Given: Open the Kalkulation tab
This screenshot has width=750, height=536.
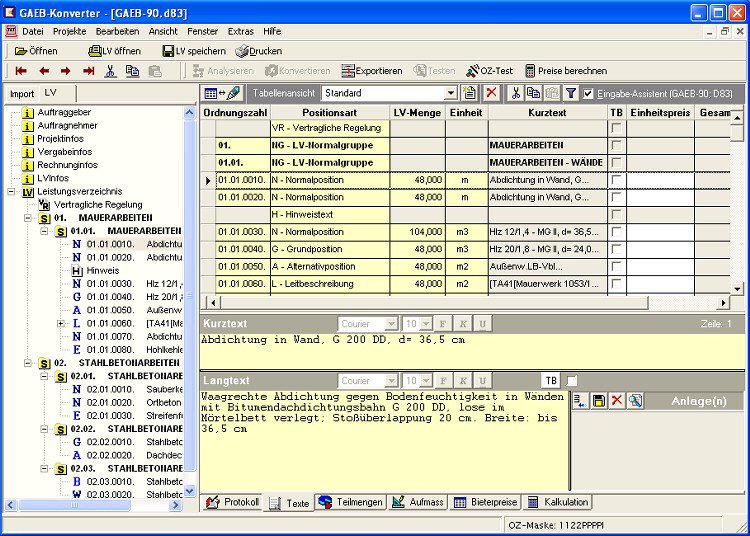Looking at the screenshot, I should click(x=557, y=503).
